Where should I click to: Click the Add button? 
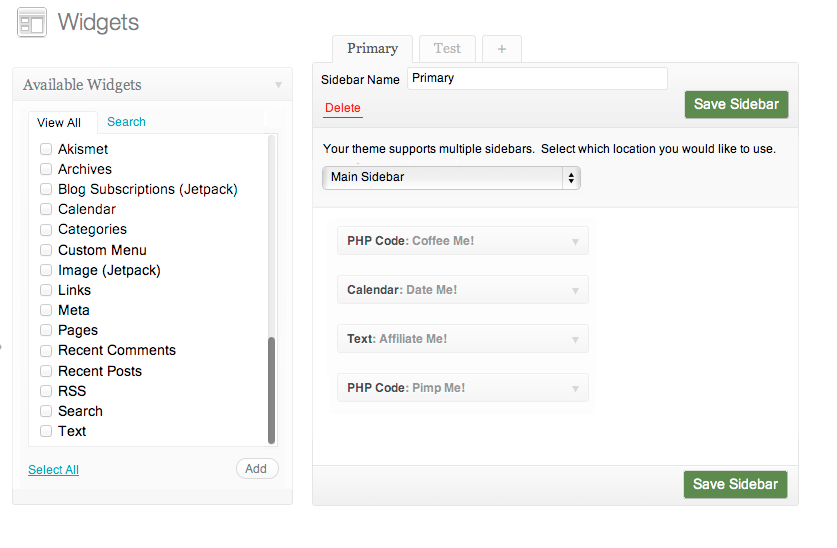(257, 468)
